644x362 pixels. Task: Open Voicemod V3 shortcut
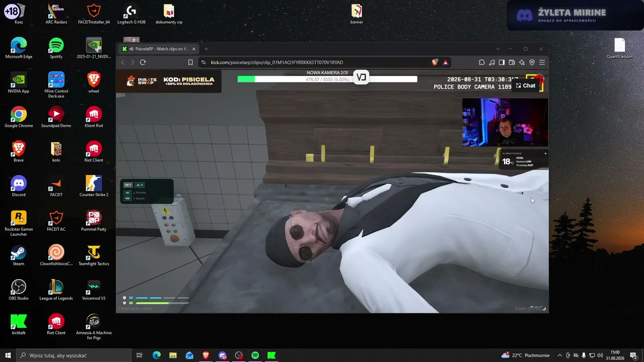point(94,290)
